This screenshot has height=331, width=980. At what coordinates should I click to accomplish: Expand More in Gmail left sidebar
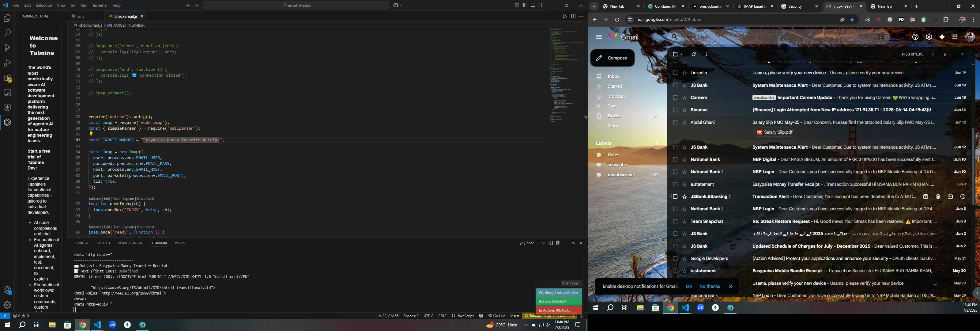point(612,126)
